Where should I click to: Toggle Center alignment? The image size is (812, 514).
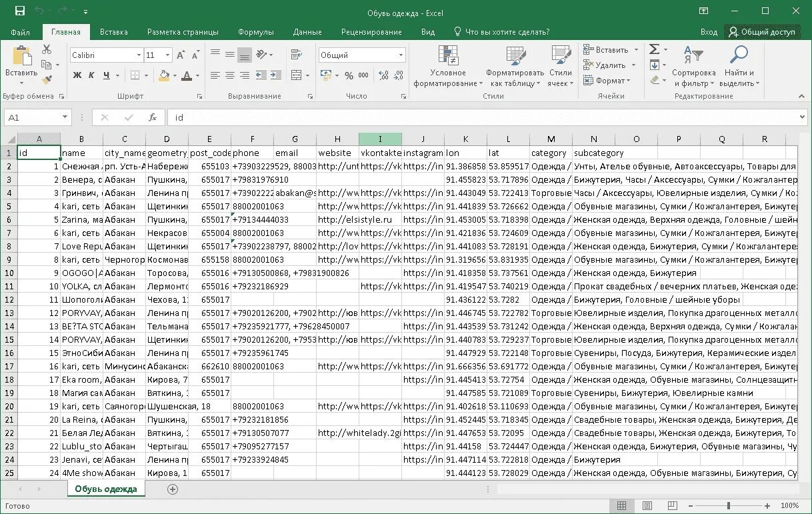230,75
